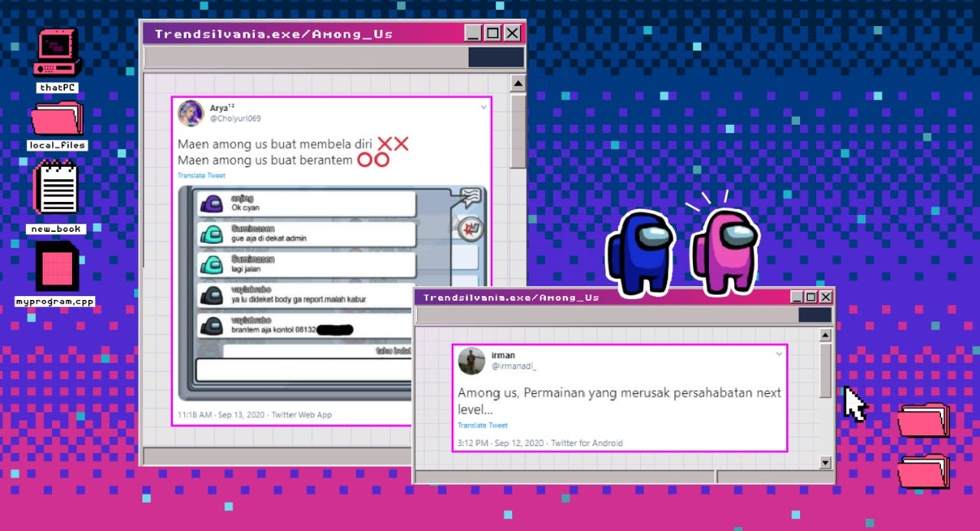Close the large Trendsilvania window
The height and width of the screenshot is (531, 980).
[x=512, y=33]
